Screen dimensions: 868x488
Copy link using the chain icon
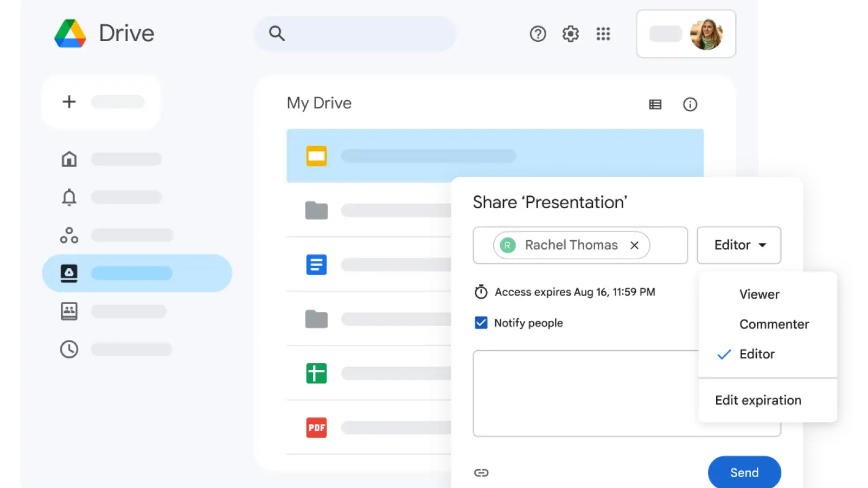[481, 473]
